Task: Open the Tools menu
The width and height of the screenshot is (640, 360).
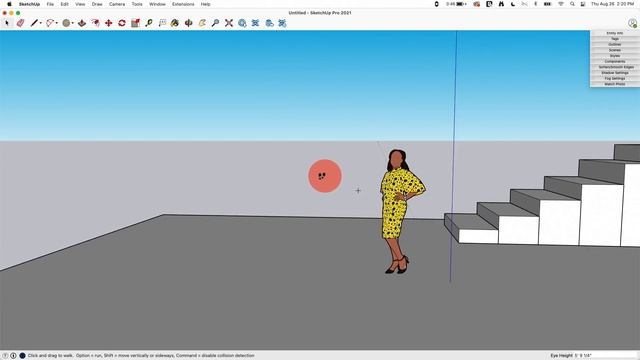Action: [137, 4]
